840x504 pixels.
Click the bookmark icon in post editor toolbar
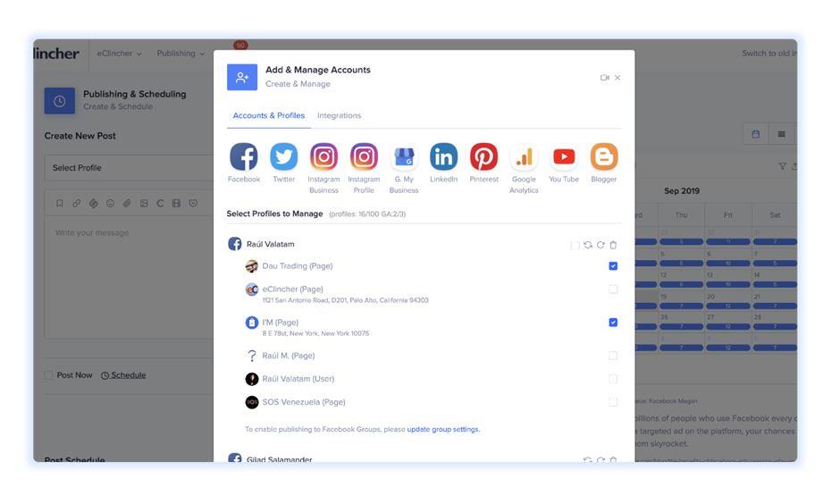pyautogui.click(x=60, y=203)
